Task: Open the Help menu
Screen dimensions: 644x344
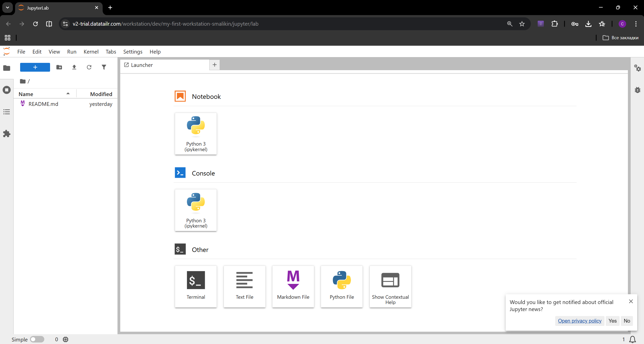Action: point(155,52)
